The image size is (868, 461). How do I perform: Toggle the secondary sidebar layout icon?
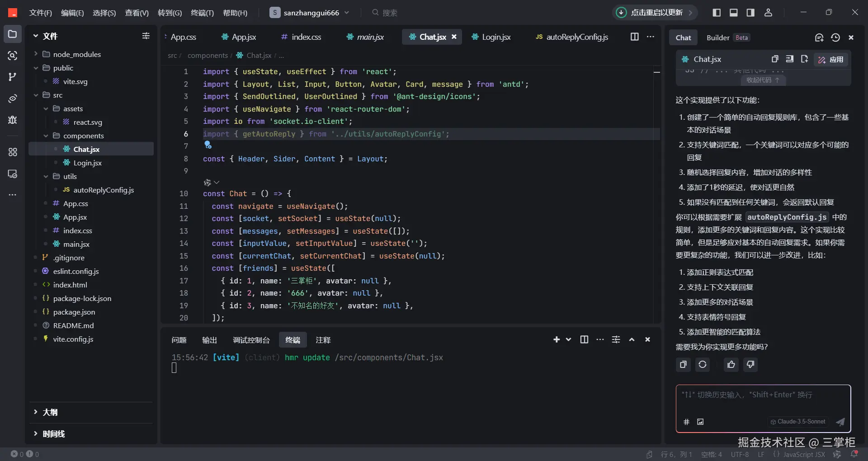click(x=750, y=13)
